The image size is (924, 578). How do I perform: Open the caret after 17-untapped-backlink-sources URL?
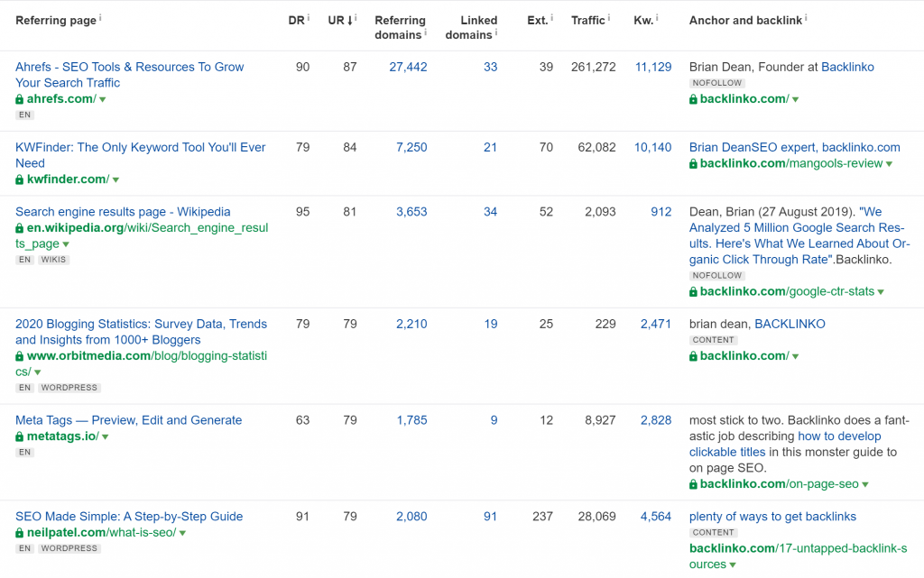pyautogui.click(x=733, y=565)
